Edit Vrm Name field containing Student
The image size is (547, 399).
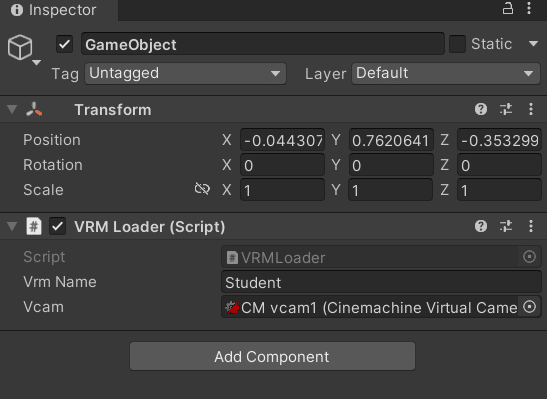[381, 282]
